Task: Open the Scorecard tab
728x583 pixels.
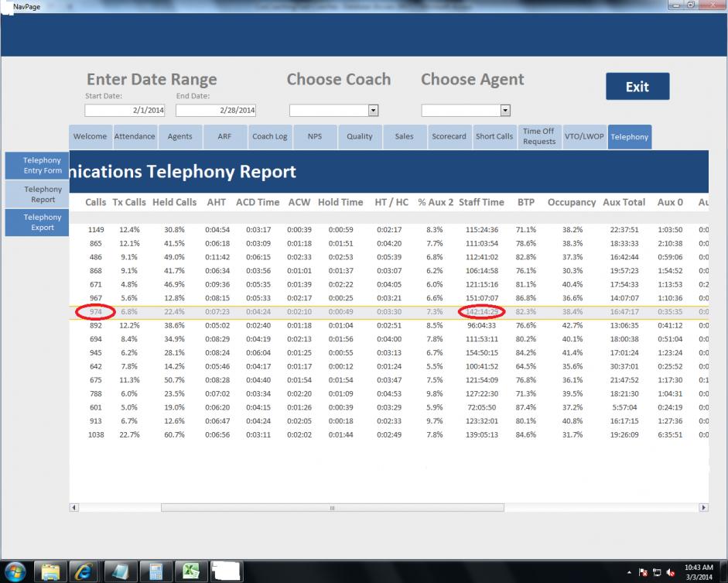Action: click(449, 136)
